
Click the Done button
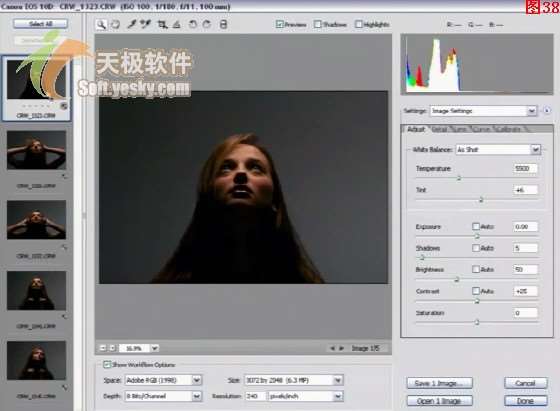[525, 401]
